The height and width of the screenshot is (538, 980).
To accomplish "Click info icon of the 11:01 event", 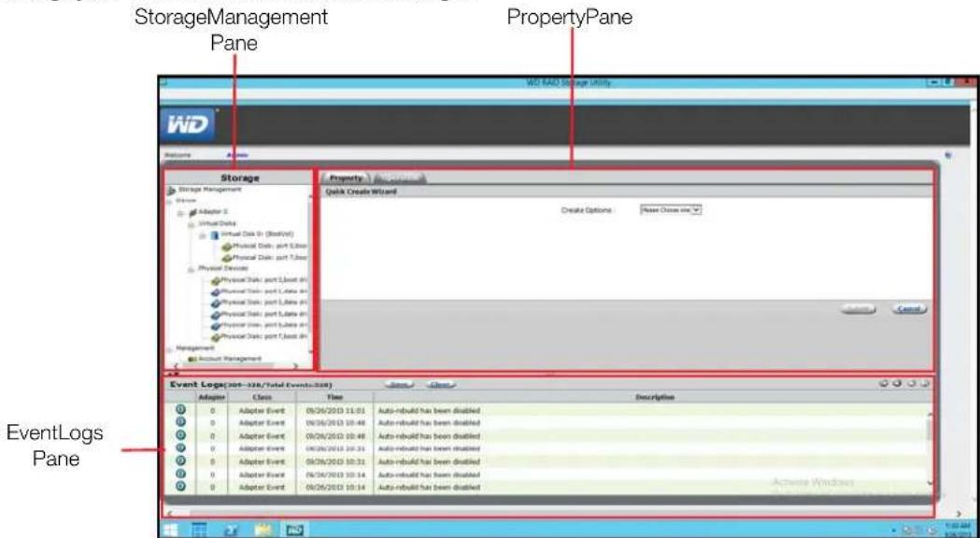I will (180, 410).
